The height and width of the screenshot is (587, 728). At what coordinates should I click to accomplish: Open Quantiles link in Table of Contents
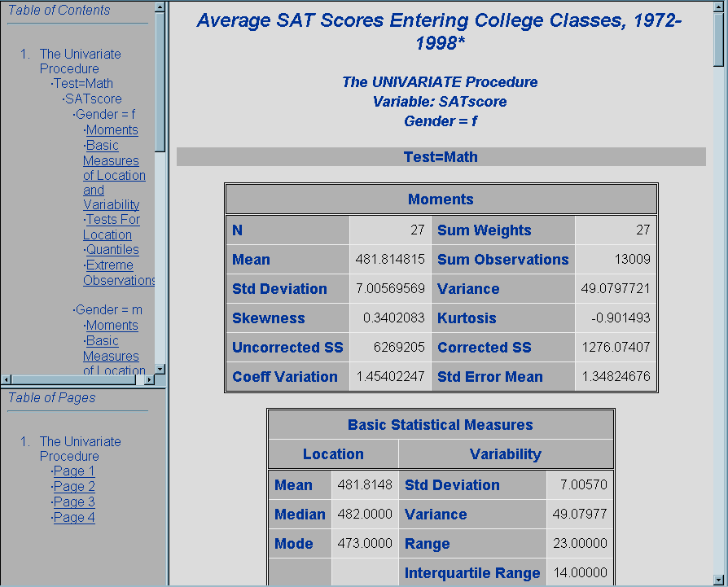[x=112, y=250]
